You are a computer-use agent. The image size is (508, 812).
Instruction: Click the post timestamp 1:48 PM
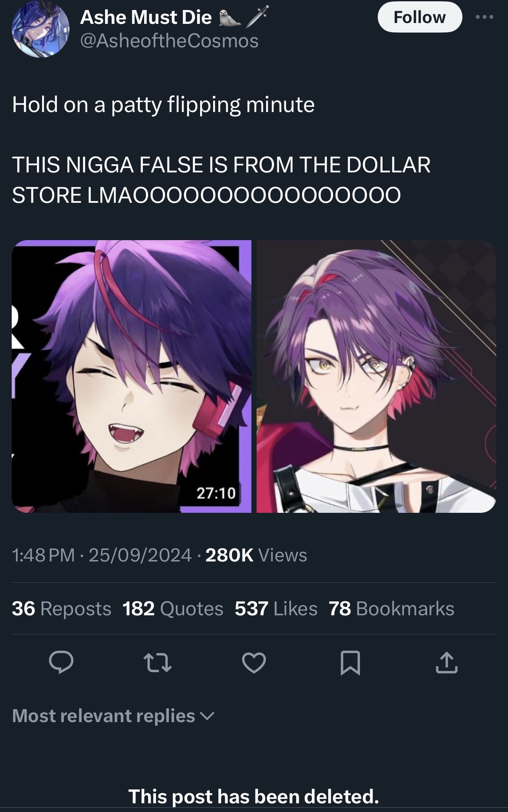[43, 555]
